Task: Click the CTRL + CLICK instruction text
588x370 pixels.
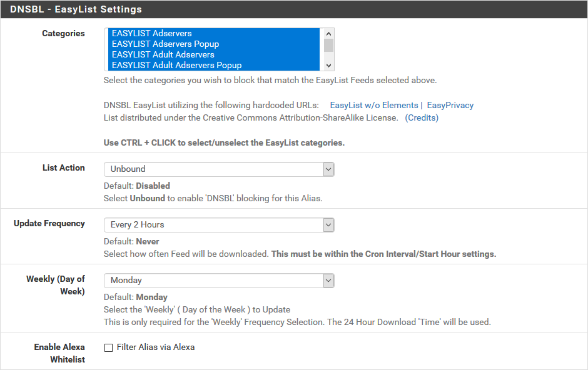Action: (x=224, y=142)
